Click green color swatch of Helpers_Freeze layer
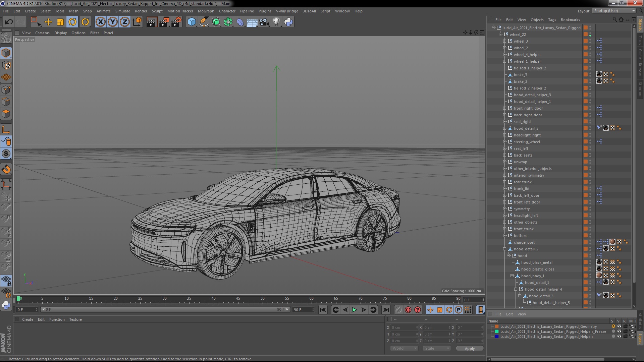Image resolution: width=644 pixels, height=362 pixels. 497,331
